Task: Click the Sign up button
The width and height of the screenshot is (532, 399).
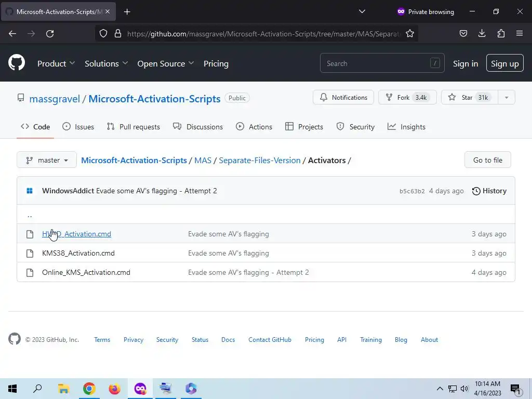Action: pos(505,63)
